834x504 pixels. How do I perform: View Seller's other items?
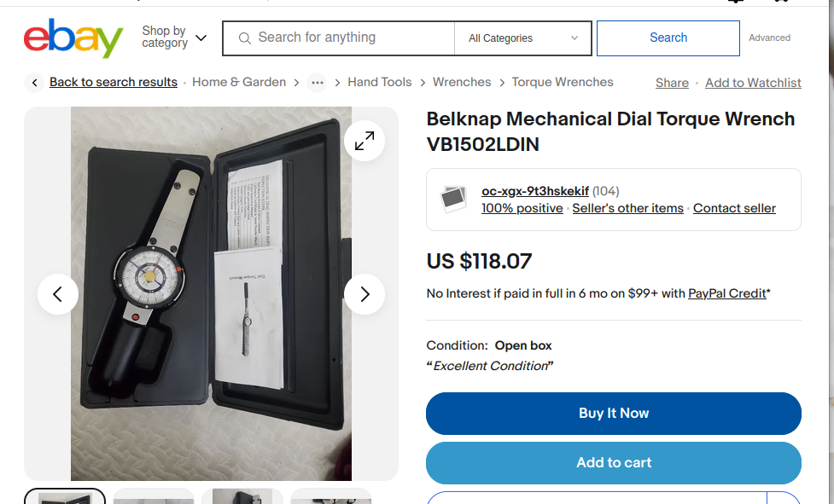(x=627, y=208)
